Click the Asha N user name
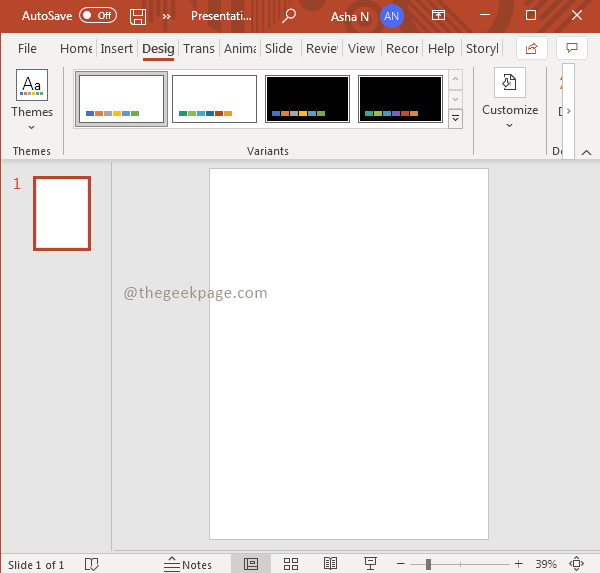The width and height of the screenshot is (600, 573). [350, 16]
